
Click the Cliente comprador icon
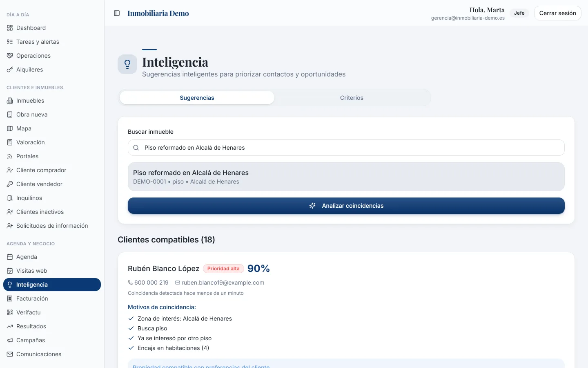pos(10,170)
